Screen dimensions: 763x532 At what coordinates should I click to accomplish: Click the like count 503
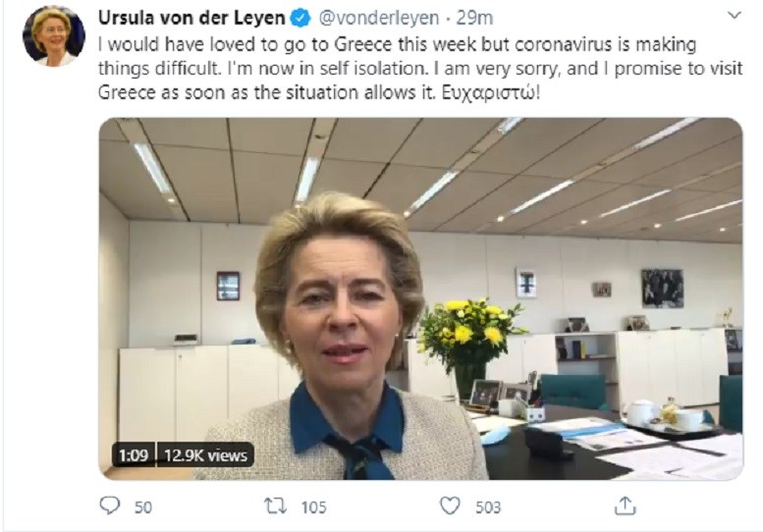click(x=488, y=507)
